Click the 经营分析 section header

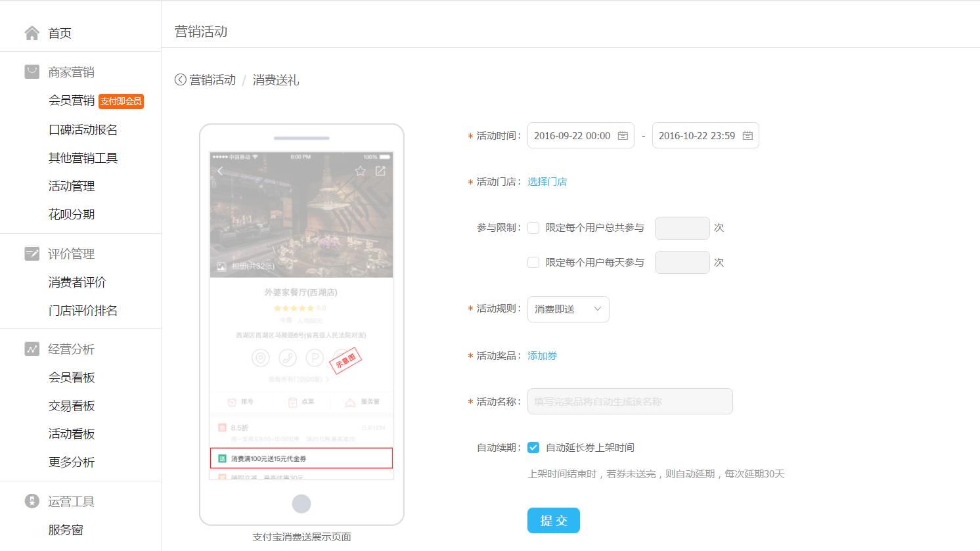click(x=71, y=349)
